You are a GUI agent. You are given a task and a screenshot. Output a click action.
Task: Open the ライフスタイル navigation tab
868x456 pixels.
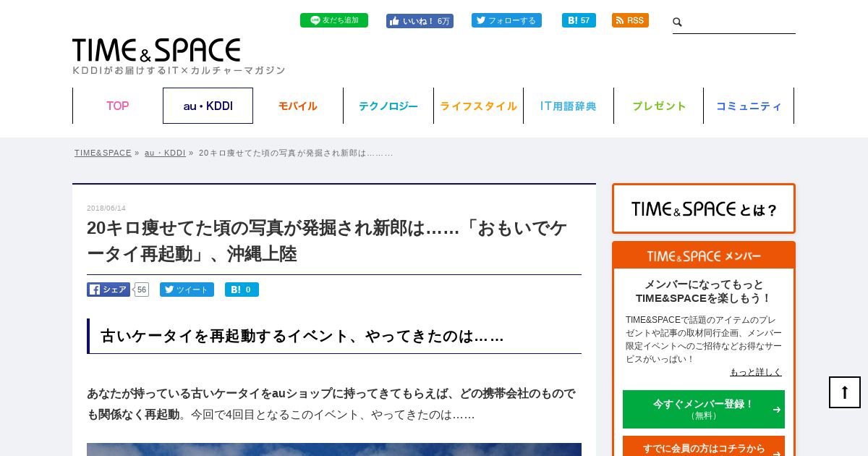(x=478, y=106)
